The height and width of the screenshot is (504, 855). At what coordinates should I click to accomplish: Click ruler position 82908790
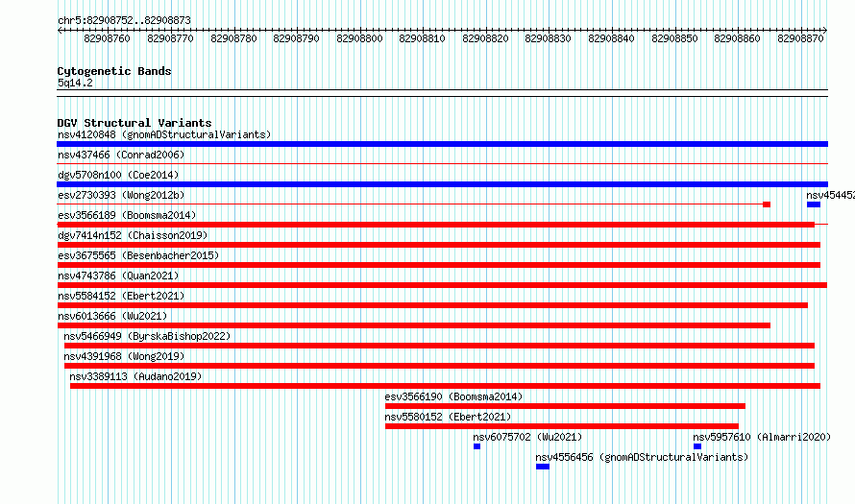pos(296,38)
